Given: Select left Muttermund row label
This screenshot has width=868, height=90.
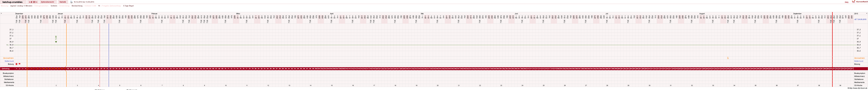Looking at the screenshot, I should [9, 61].
